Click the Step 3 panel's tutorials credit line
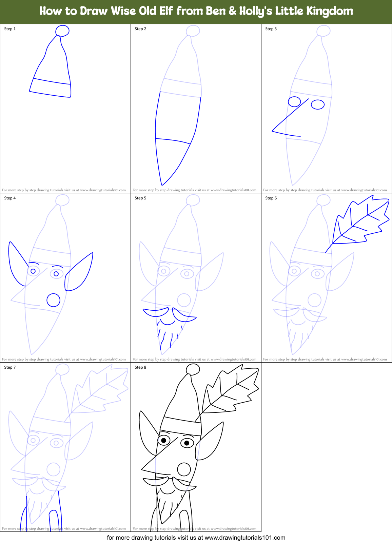Viewport: 392px width, 542px height. click(325, 190)
